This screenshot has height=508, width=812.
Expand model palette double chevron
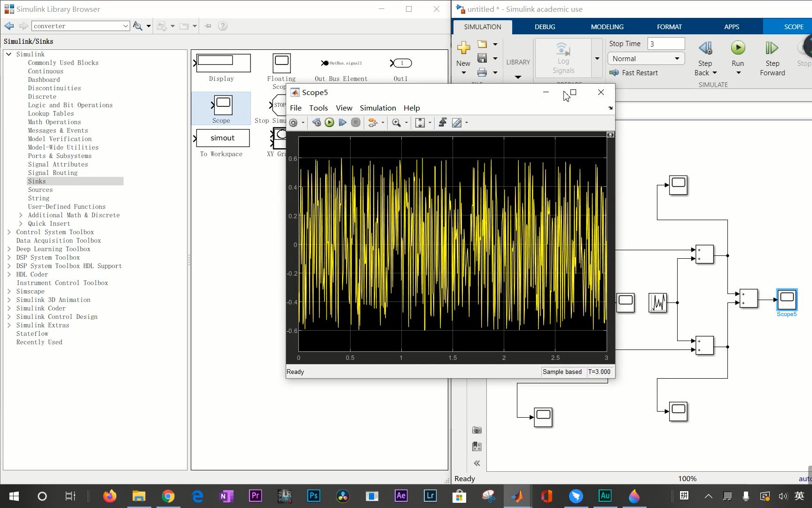click(477, 463)
